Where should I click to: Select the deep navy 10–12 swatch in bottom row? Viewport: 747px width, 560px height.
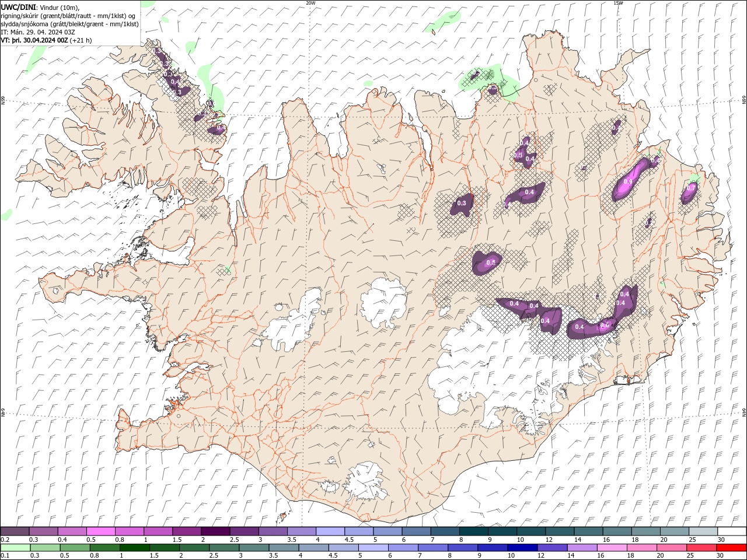coord(522,548)
